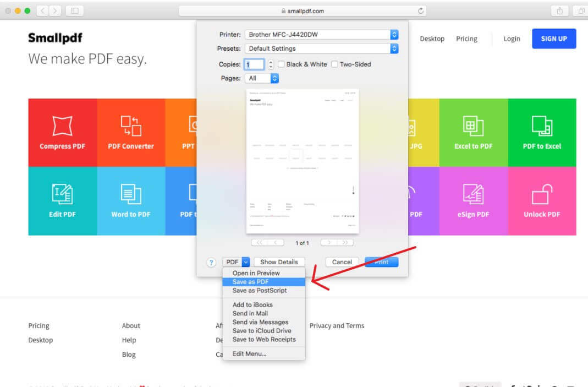Open the PDF Converter tool
The width and height of the screenshot is (588, 387).
coord(131,132)
